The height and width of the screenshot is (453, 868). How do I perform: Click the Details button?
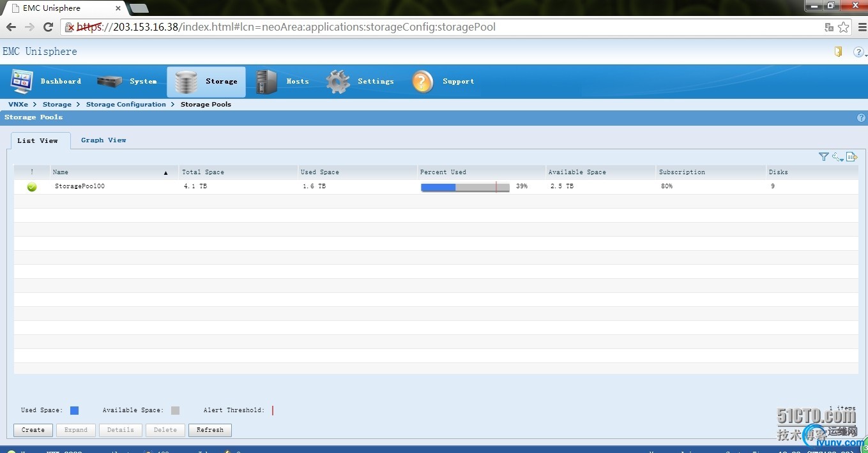pyautogui.click(x=121, y=430)
